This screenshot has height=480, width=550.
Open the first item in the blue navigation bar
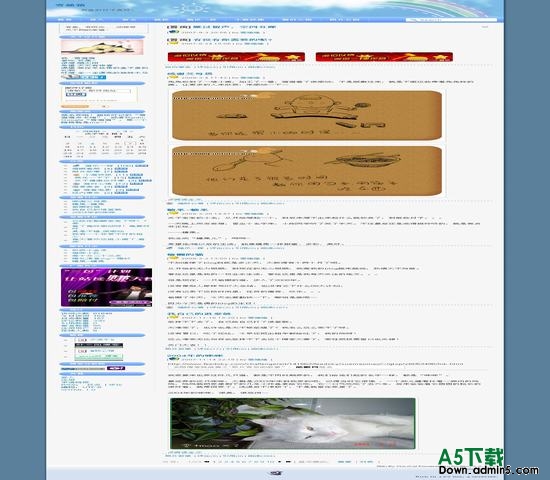65,20
